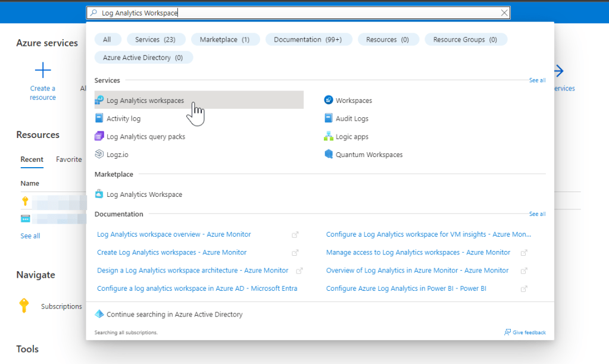The height and width of the screenshot is (364, 609).
Task: Click See all next to Services
Action: click(x=537, y=80)
